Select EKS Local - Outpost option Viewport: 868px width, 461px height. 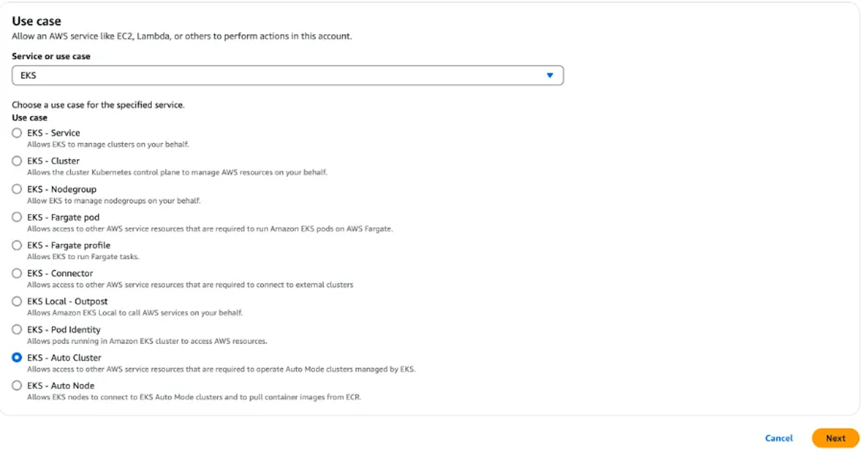coord(17,301)
